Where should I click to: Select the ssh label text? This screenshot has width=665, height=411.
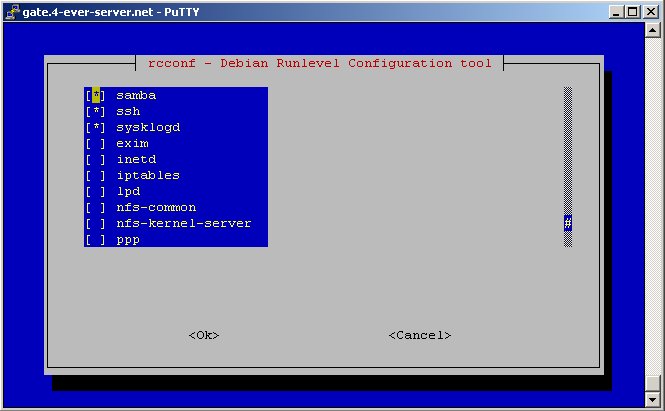click(128, 112)
